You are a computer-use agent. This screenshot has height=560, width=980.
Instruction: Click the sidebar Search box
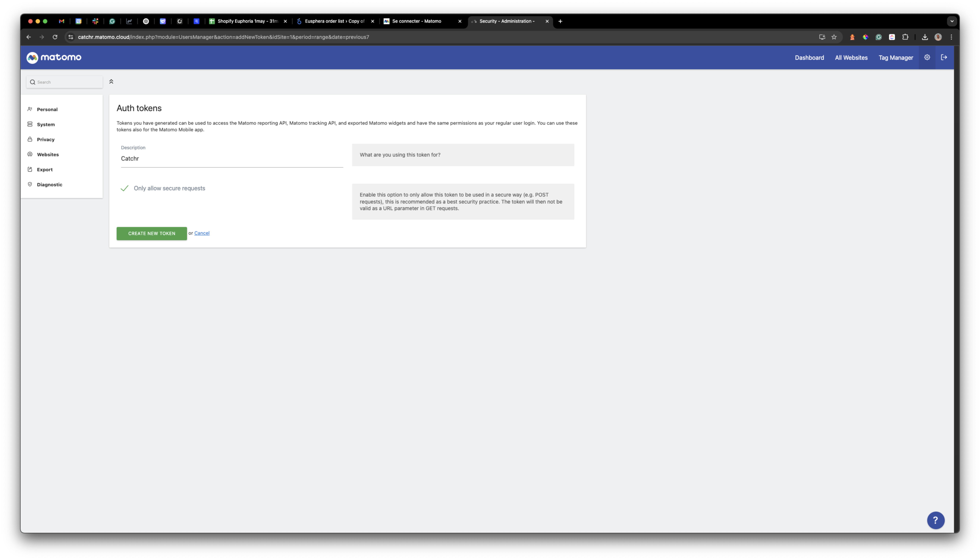(x=65, y=82)
